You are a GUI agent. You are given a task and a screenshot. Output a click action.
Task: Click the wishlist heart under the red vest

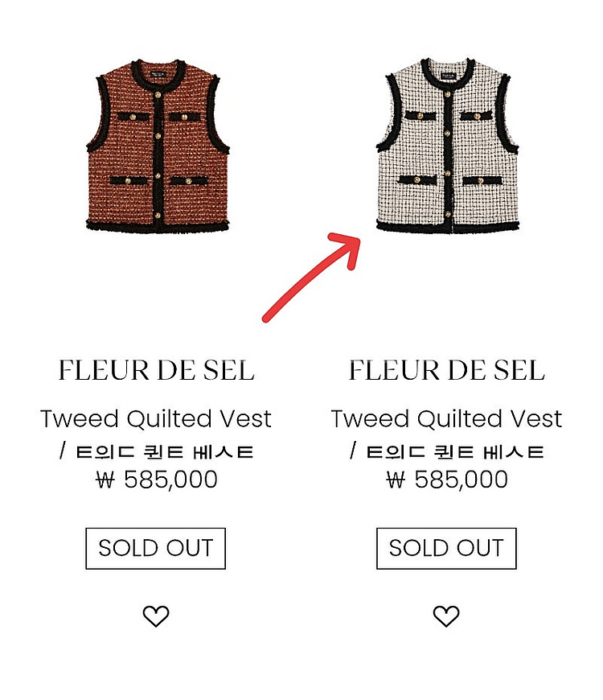[156, 616]
